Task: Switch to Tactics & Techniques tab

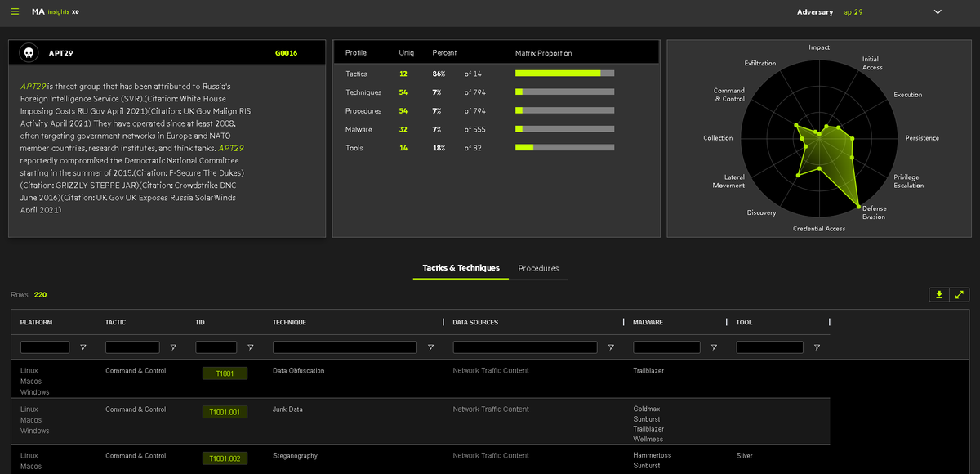Action: point(461,268)
